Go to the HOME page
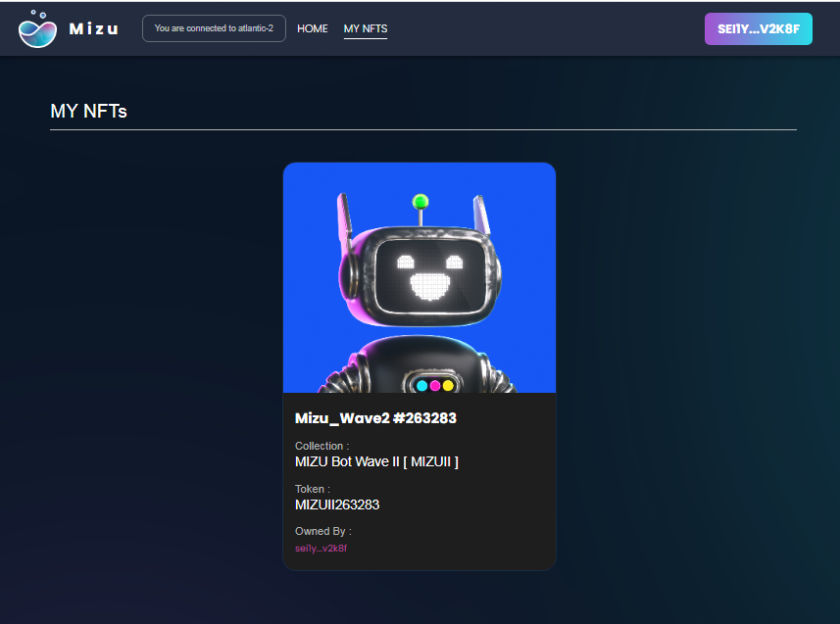 [x=313, y=29]
